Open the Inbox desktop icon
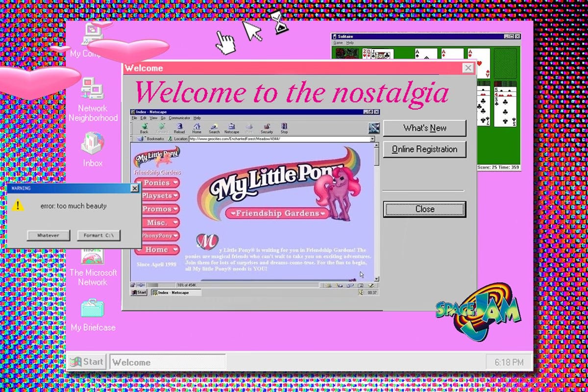Screen dimensions: 588x392 pyautogui.click(x=93, y=150)
